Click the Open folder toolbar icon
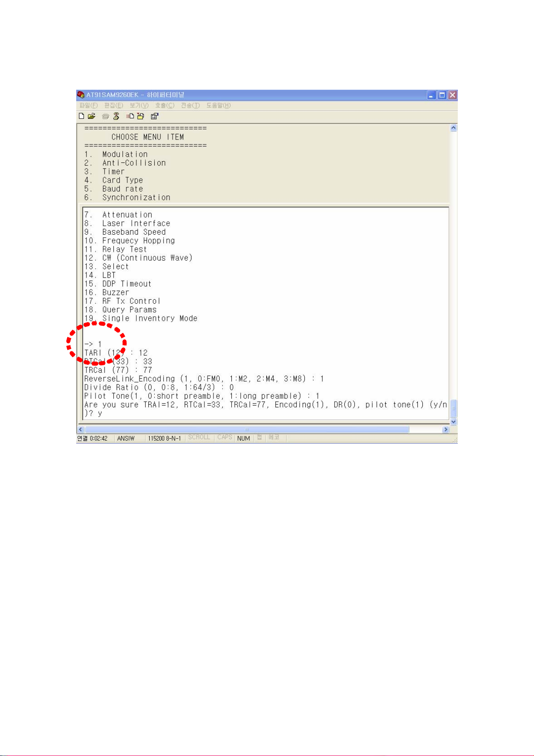This screenshot has width=534, height=756. pos(91,116)
